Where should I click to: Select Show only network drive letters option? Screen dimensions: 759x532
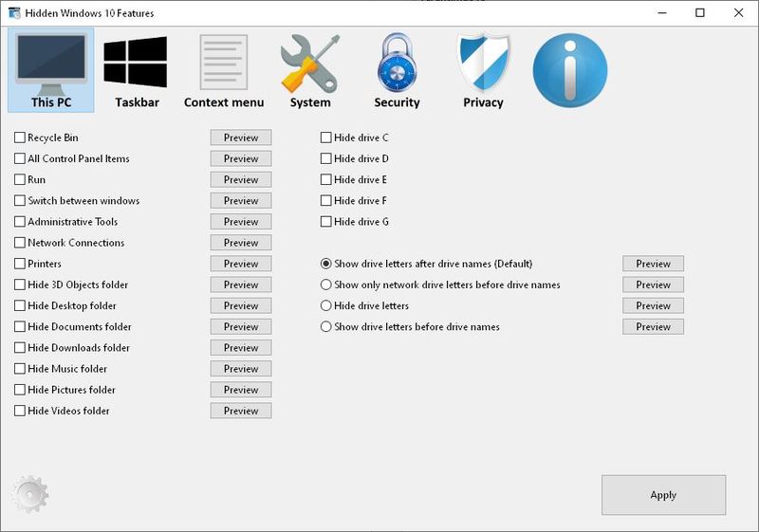325,284
